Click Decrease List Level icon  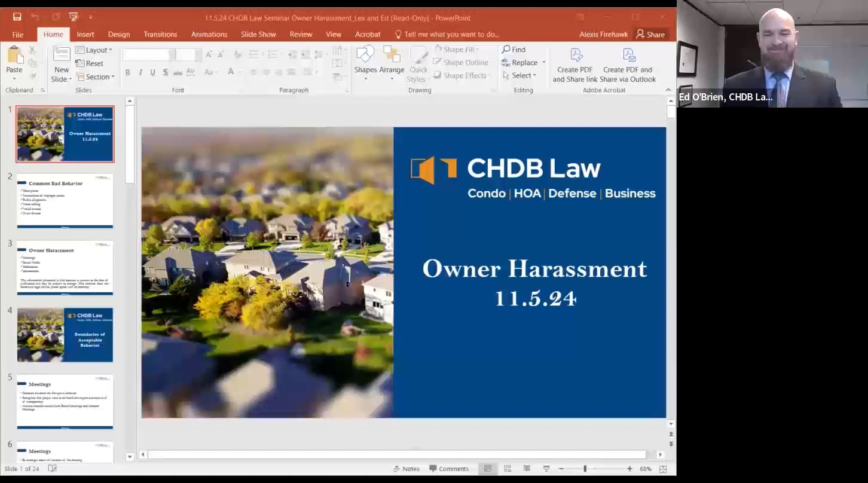tap(292, 54)
